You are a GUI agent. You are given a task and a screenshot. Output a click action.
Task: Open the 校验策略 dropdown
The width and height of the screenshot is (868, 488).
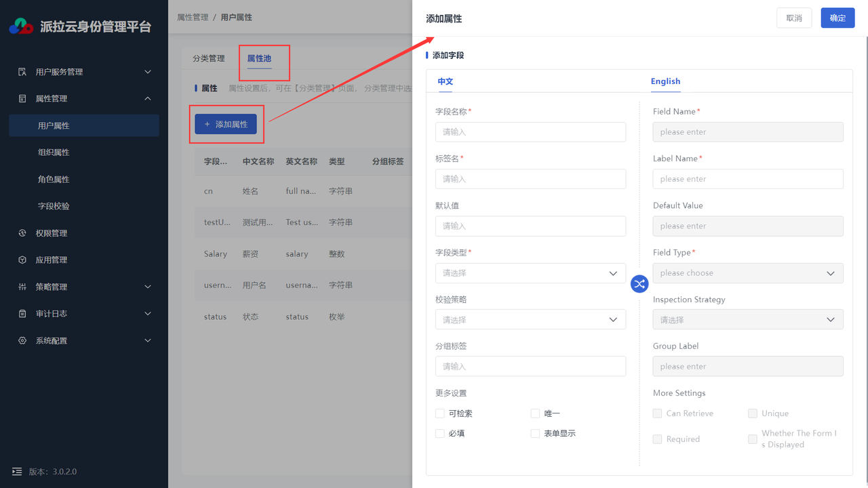pos(530,320)
